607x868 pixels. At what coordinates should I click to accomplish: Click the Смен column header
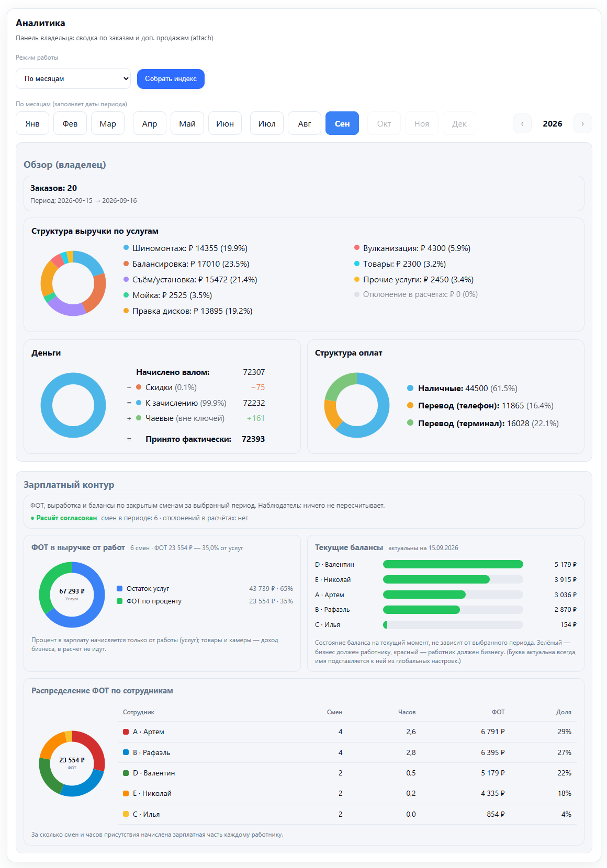[x=335, y=712]
